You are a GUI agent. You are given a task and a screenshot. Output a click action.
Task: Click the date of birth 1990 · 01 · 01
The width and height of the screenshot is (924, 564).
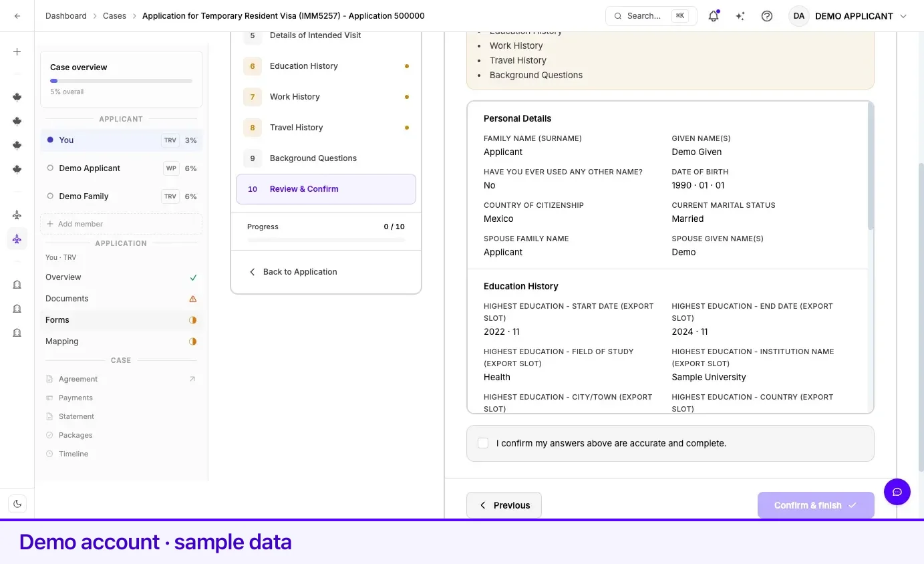click(698, 186)
